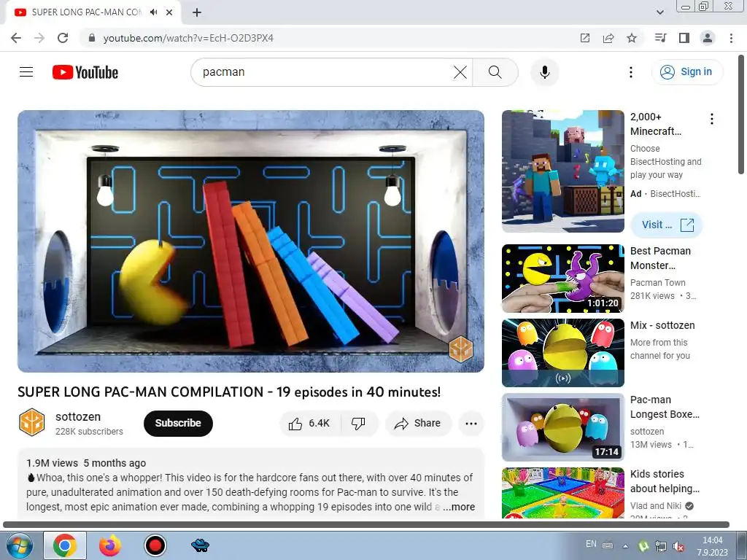This screenshot has height=560, width=747.
Task: Like the video (6.4K)
Action: pyautogui.click(x=310, y=424)
